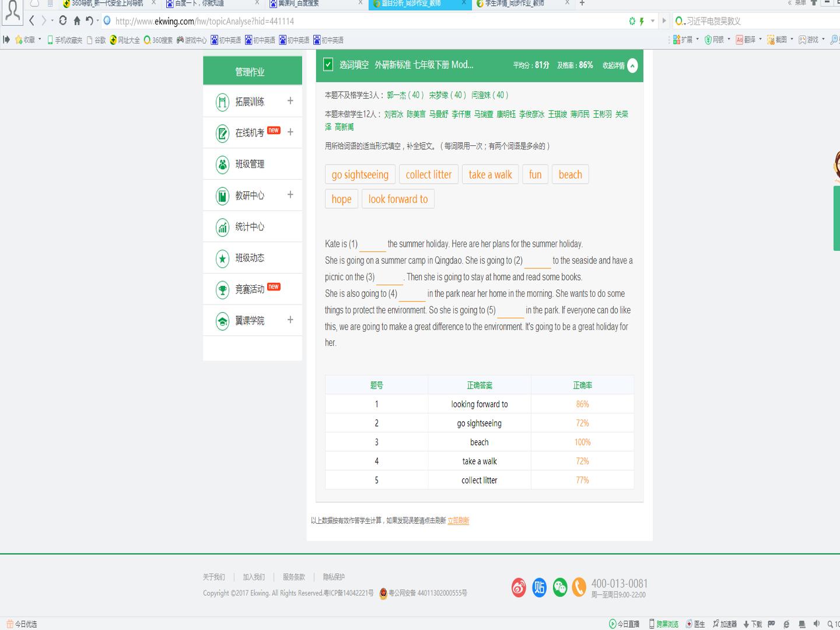The image size is (840, 630).
Task: Select the 'look forward to' word chip
Action: pyautogui.click(x=398, y=199)
